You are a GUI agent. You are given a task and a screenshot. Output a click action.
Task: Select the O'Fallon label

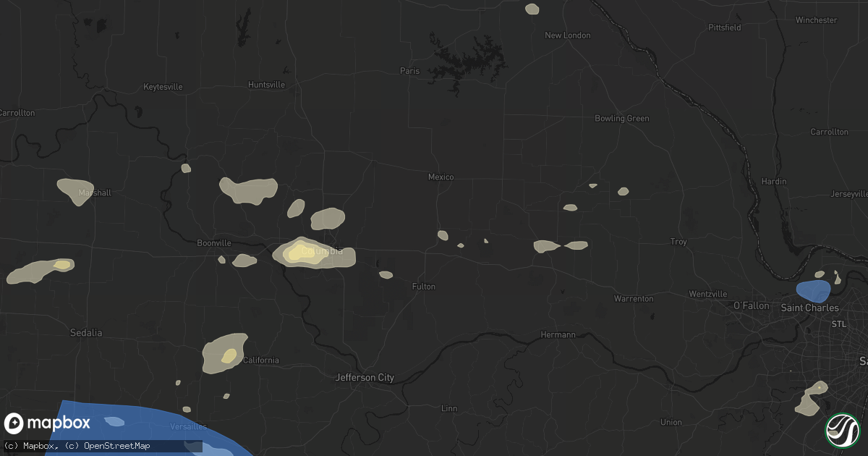pyautogui.click(x=752, y=306)
